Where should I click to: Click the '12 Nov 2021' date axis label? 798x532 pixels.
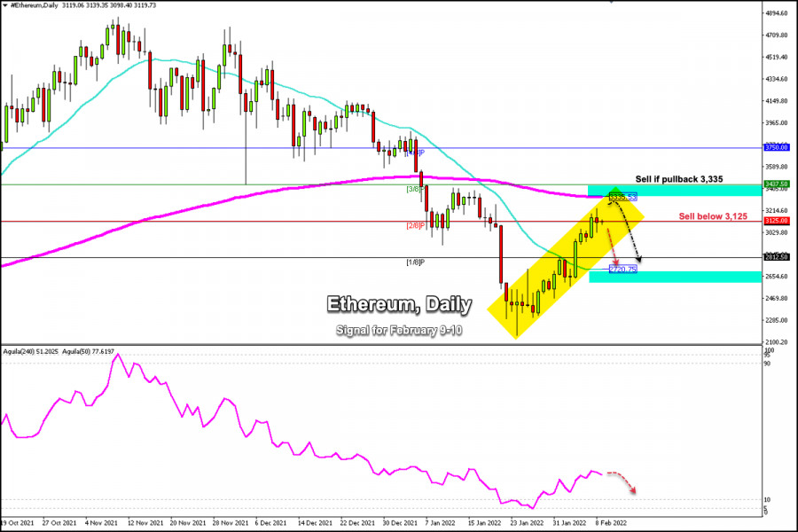click(x=145, y=523)
